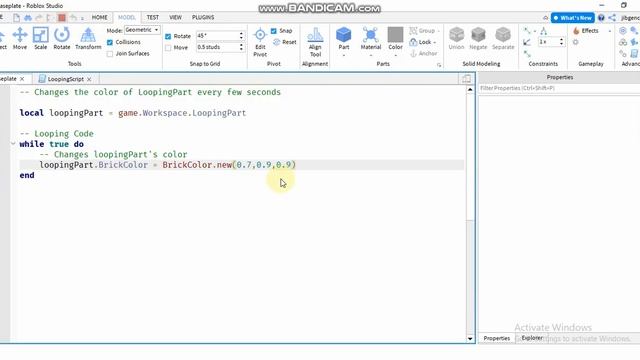Close the LoopingScript tab
The height and width of the screenshot is (360, 640).
89,79
